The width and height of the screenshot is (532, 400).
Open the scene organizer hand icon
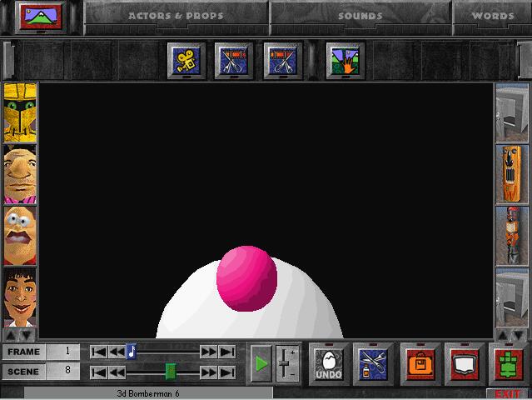click(x=346, y=61)
